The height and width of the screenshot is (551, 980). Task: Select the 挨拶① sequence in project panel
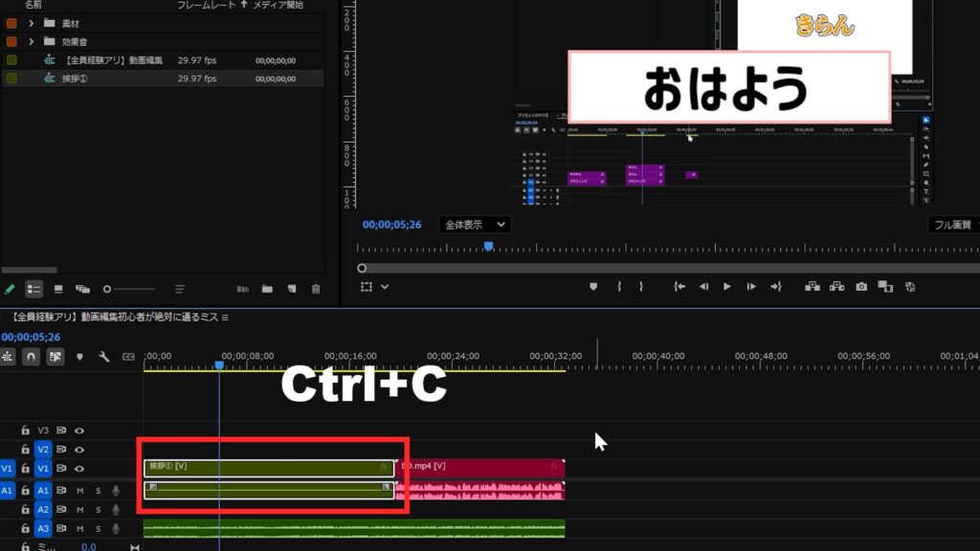tap(163, 78)
